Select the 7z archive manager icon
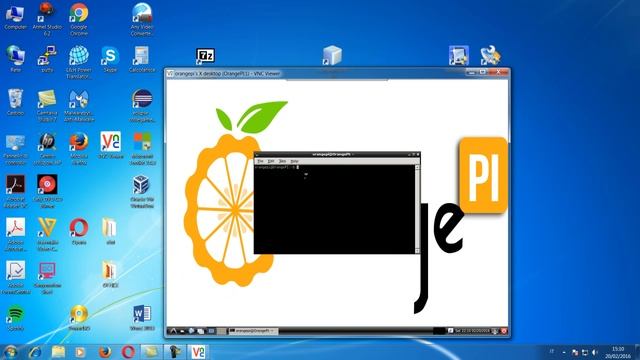640x360 pixels. point(205,56)
